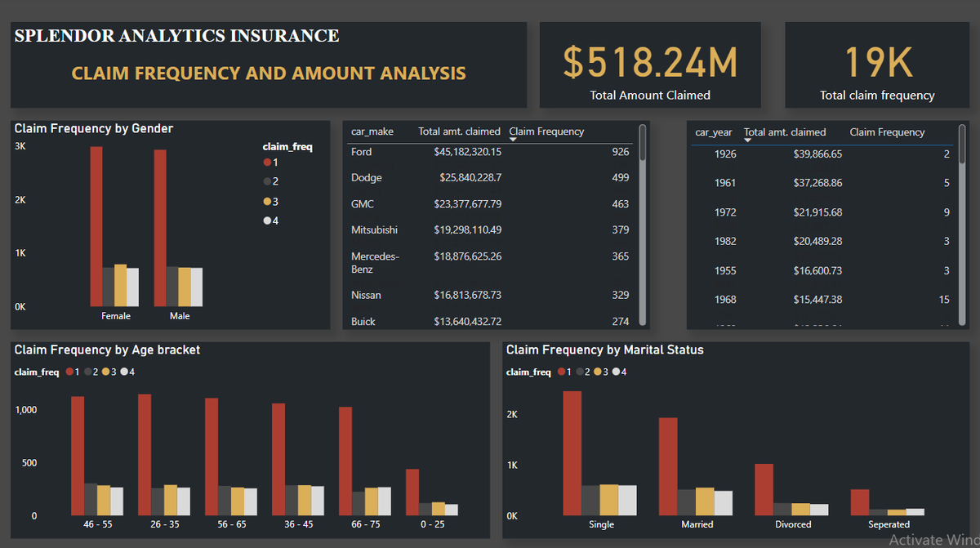This screenshot has height=548, width=980.
Task: Click the $45,182,320.15 amount cell
Action: (467, 152)
